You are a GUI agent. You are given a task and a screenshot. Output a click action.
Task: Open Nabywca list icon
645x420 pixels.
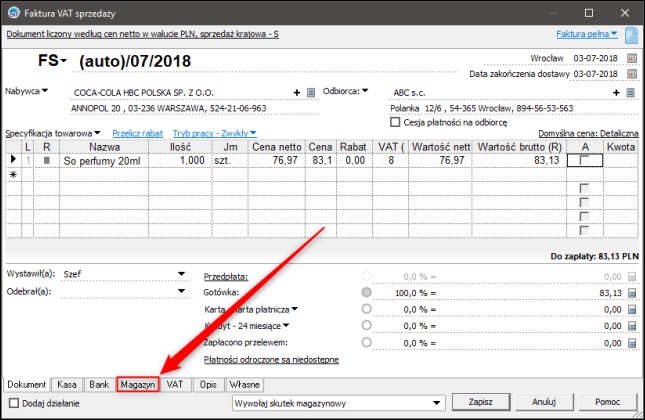click(x=311, y=93)
